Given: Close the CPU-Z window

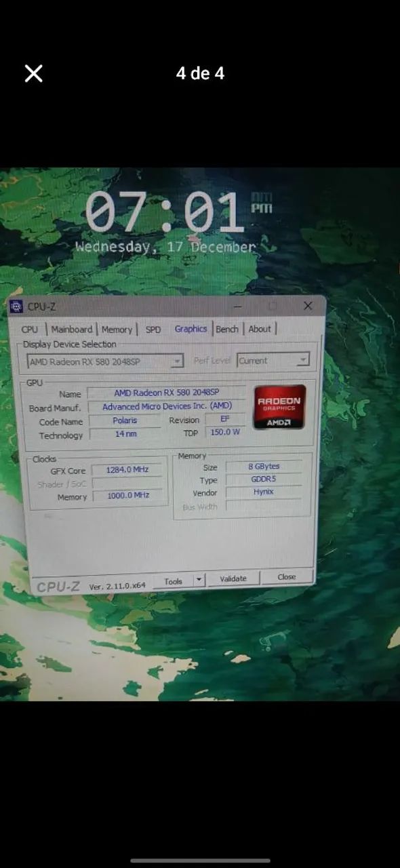Looking at the screenshot, I should pos(307,306).
